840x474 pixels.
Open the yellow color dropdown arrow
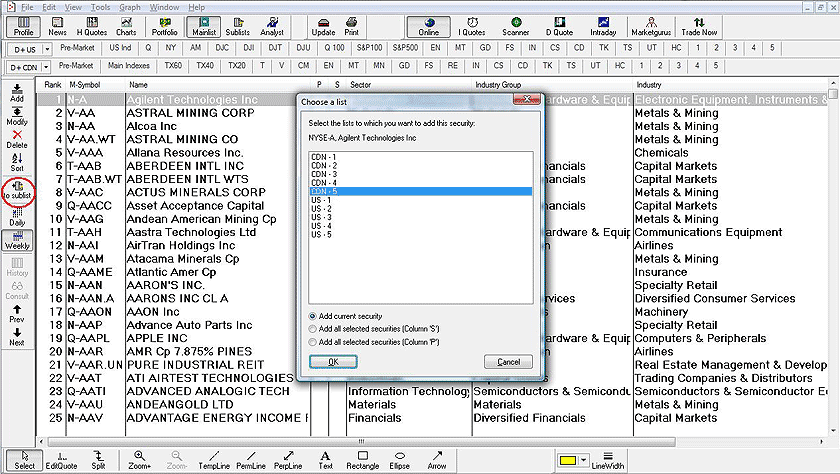tap(583, 460)
